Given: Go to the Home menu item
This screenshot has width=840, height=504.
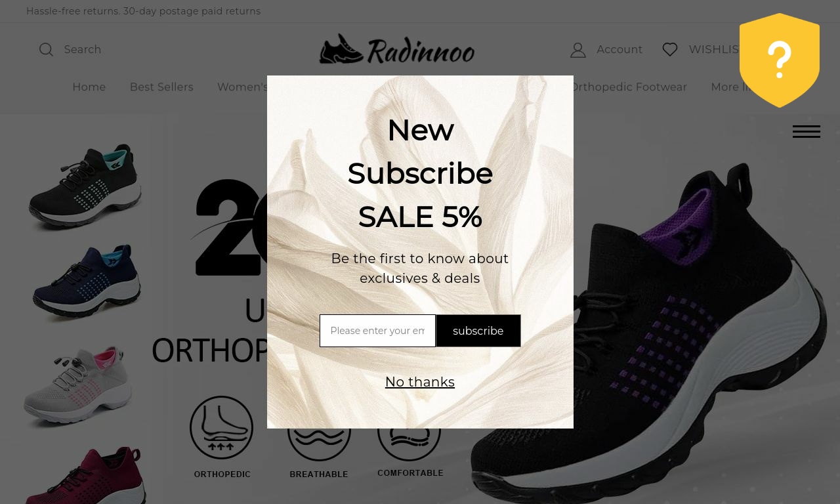Looking at the screenshot, I should tap(89, 87).
